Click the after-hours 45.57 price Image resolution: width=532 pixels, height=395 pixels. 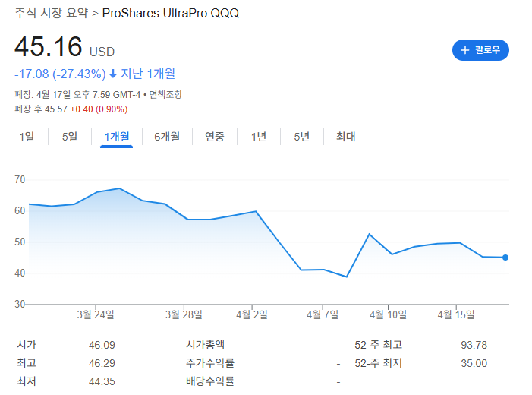click(56, 109)
